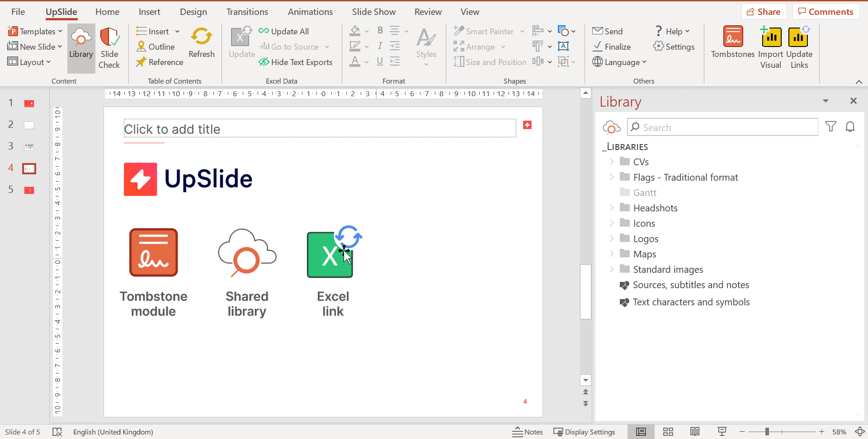868x439 pixels.
Task: Open the File tab
Action: pyautogui.click(x=18, y=12)
